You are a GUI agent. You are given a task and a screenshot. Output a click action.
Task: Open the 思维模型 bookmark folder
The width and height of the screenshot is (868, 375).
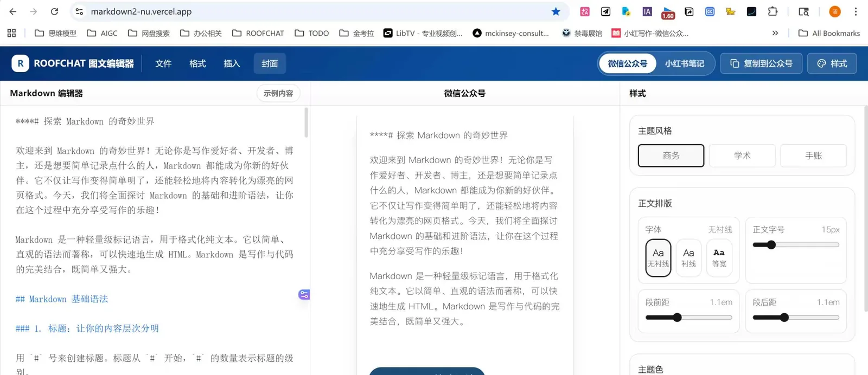55,33
